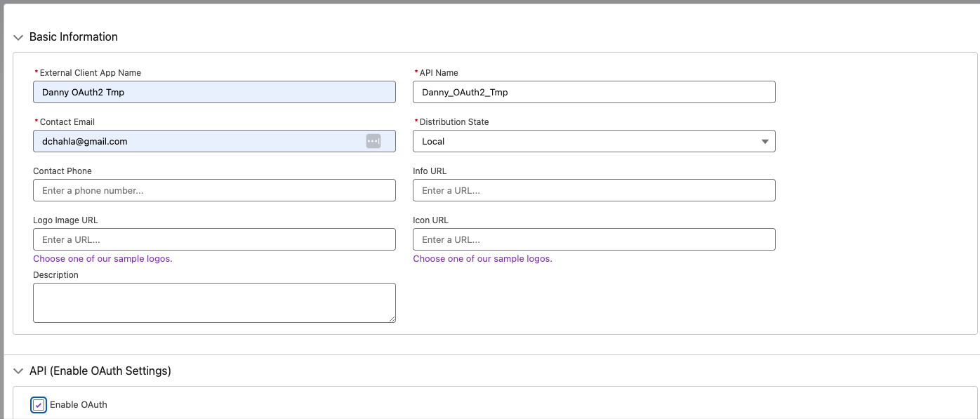Focus the Info URL field
Image resolution: width=980 pixels, height=419 pixels.
tap(593, 190)
